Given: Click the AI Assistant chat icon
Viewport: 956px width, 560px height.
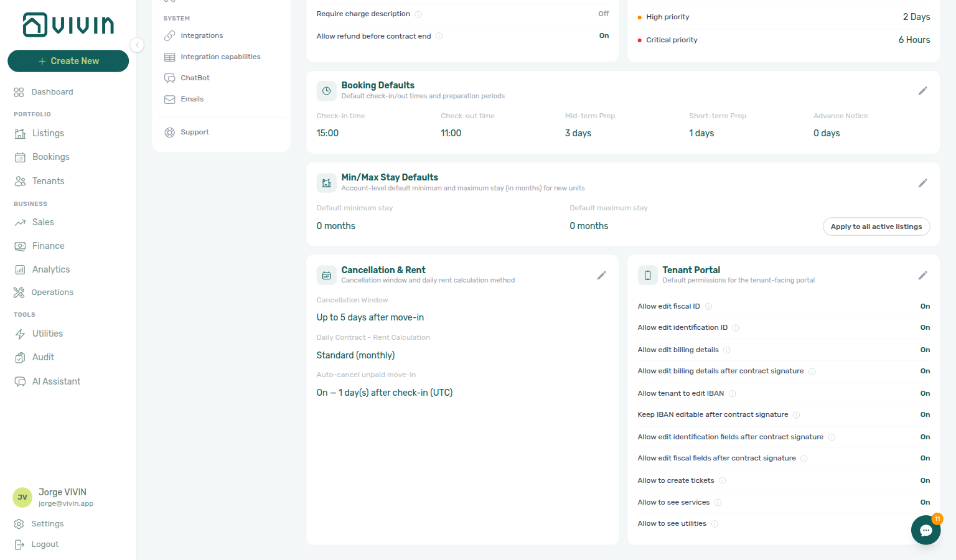Looking at the screenshot, I should (20, 381).
